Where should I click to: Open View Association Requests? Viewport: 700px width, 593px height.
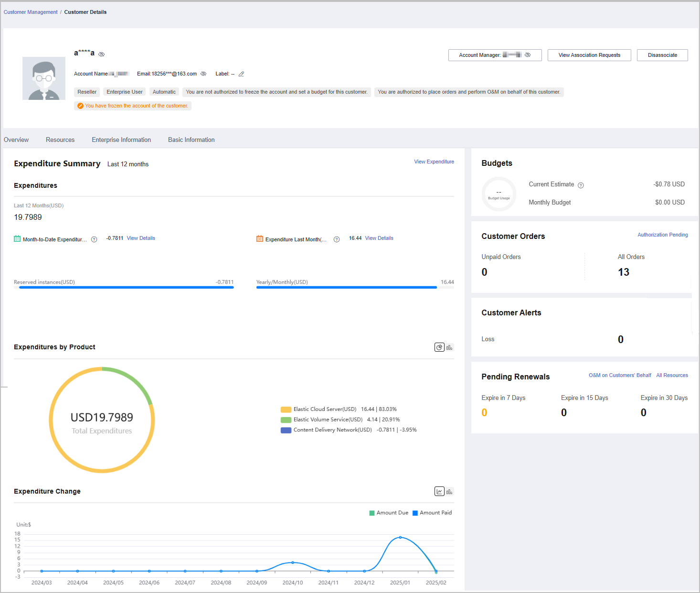point(589,55)
